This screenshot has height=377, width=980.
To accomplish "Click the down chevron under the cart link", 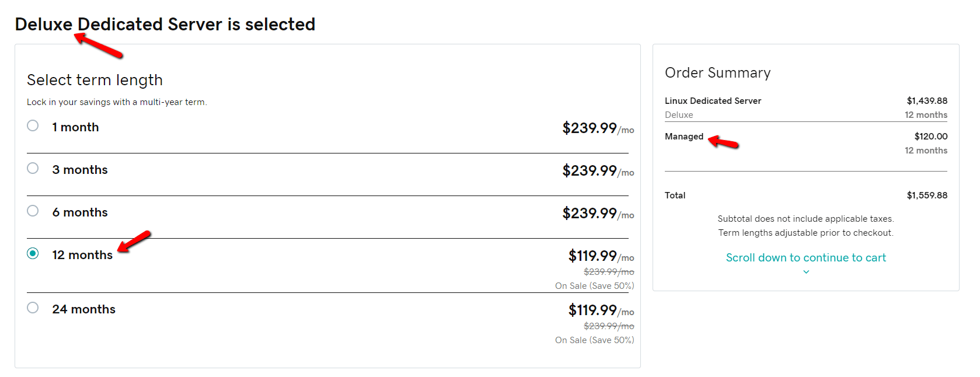I will [806, 272].
